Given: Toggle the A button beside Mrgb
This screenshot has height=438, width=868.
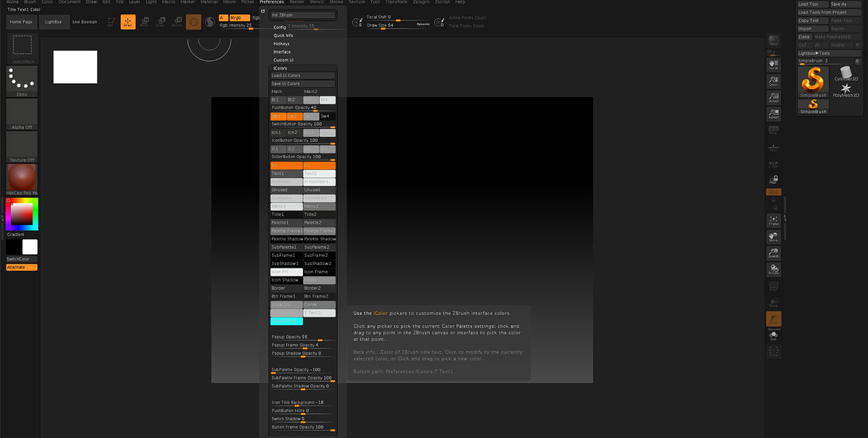Looking at the screenshot, I should [223, 17].
